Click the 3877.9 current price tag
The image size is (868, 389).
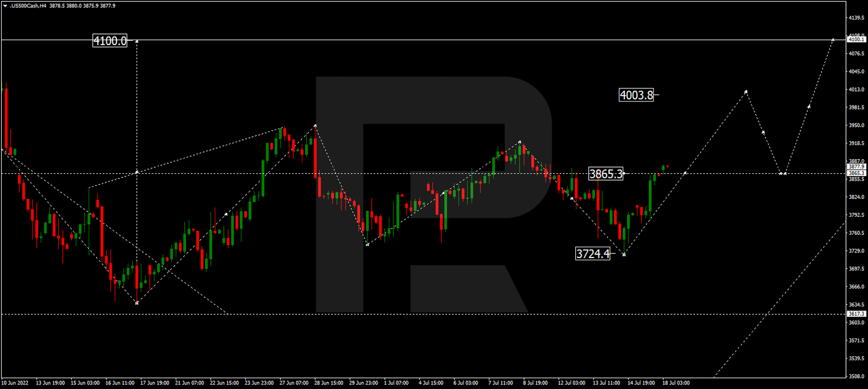pos(856,167)
